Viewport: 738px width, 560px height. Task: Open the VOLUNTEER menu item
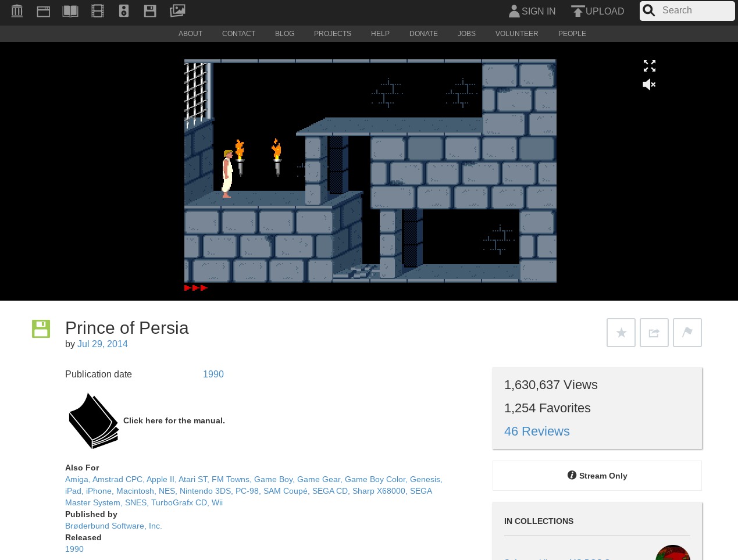[x=516, y=34]
